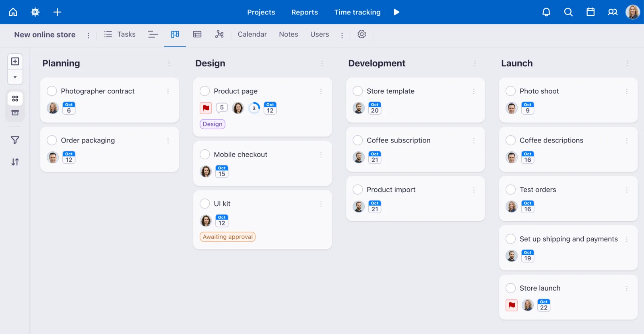This screenshot has width=644, height=334.
Task: Add a new column with sidebar plus
Action: click(x=15, y=61)
